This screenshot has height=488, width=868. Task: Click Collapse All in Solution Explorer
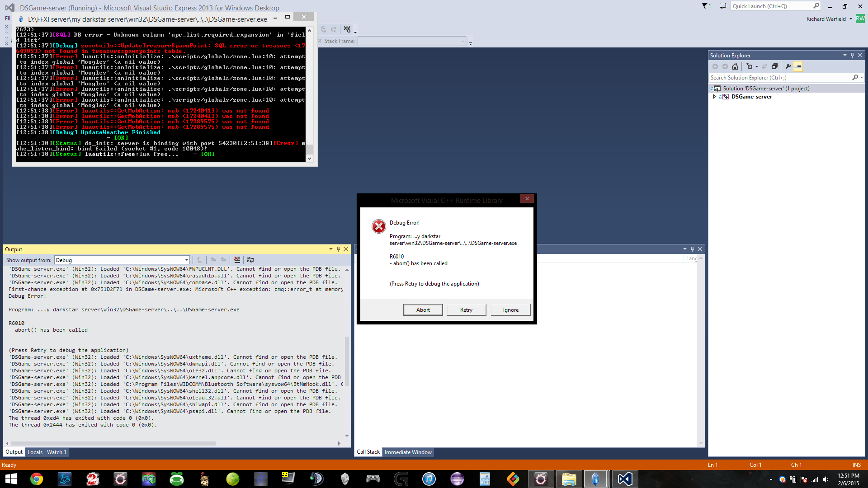774,66
